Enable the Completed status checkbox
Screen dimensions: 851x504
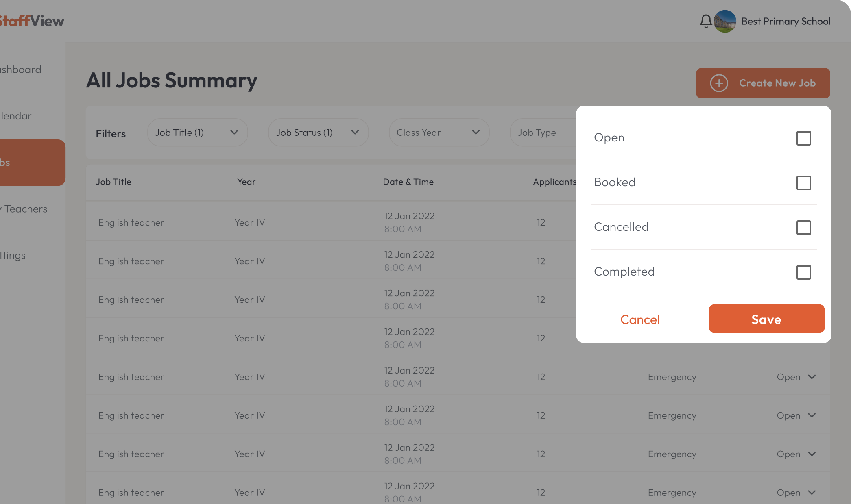[803, 272]
